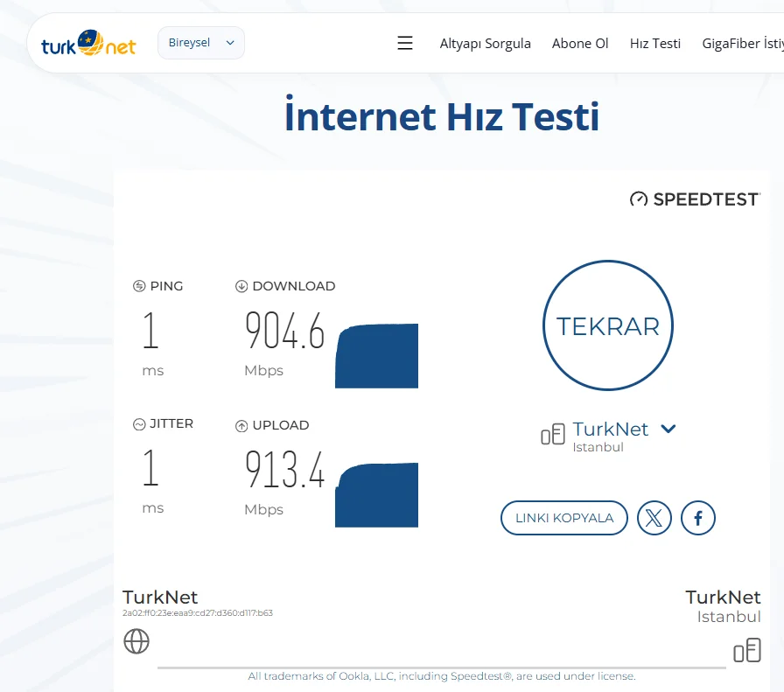Click the 913.4 upload value
The width and height of the screenshot is (784, 692).
pos(285,469)
